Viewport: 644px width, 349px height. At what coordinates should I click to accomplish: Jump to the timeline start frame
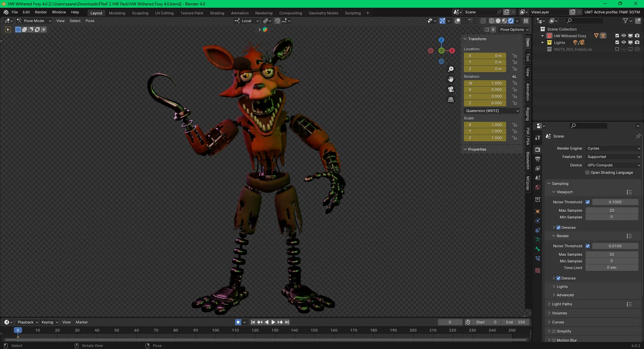(253, 322)
